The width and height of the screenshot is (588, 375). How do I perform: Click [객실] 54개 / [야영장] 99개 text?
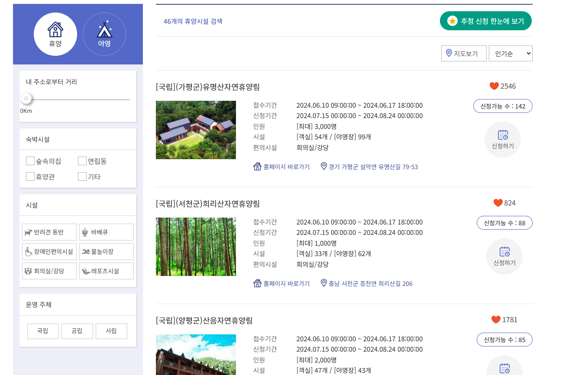(x=334, y=137)
